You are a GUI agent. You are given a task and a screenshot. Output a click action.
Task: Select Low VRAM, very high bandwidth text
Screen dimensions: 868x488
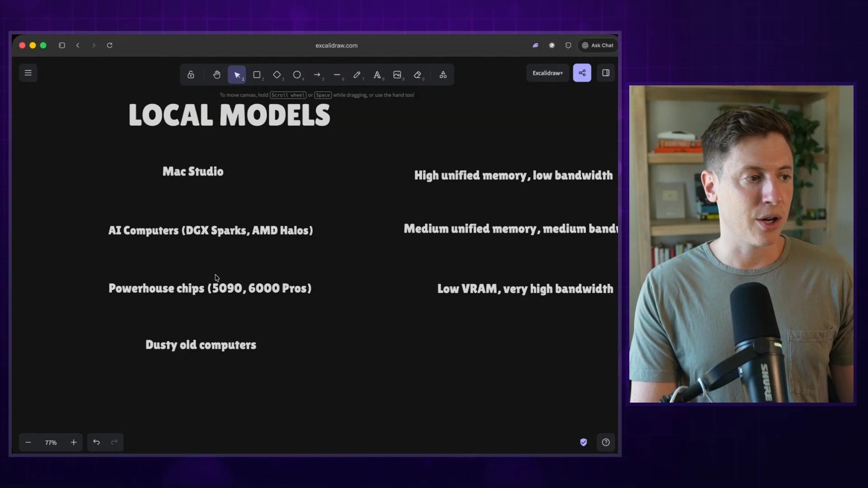[x=525, y=289]
